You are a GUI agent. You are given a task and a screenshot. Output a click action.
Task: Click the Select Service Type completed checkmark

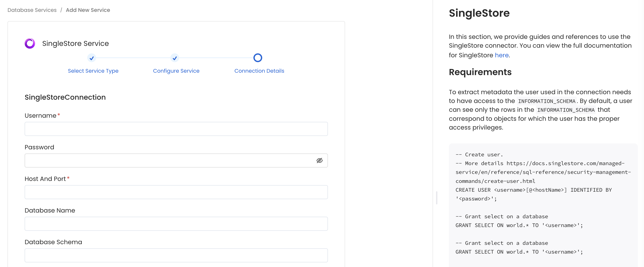point(92,58)
